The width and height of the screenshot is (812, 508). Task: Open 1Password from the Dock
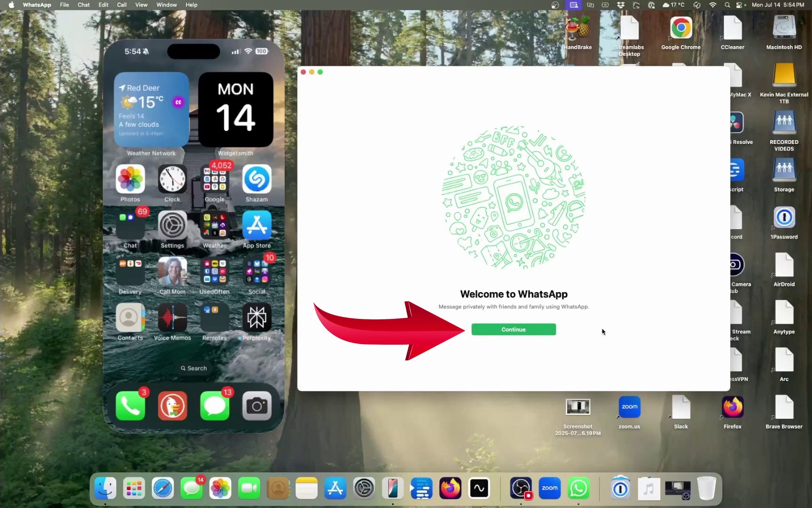tap(620, 489)
